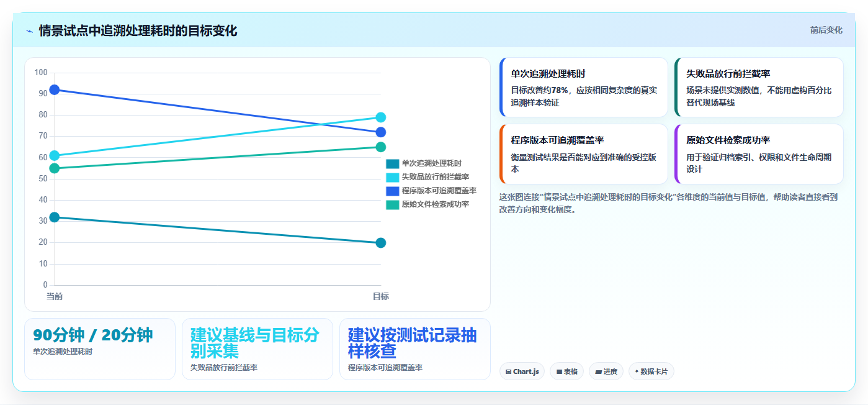This screenshot has height=405, width=868.
Task: Click the green data point at 55 for 当前
Action: point(55,168)
